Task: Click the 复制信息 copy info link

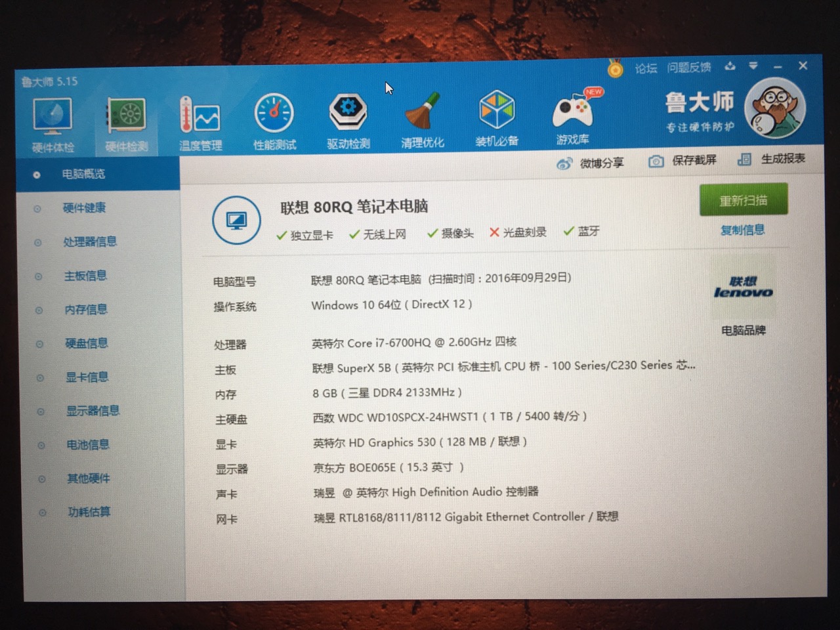Action: 743,230
